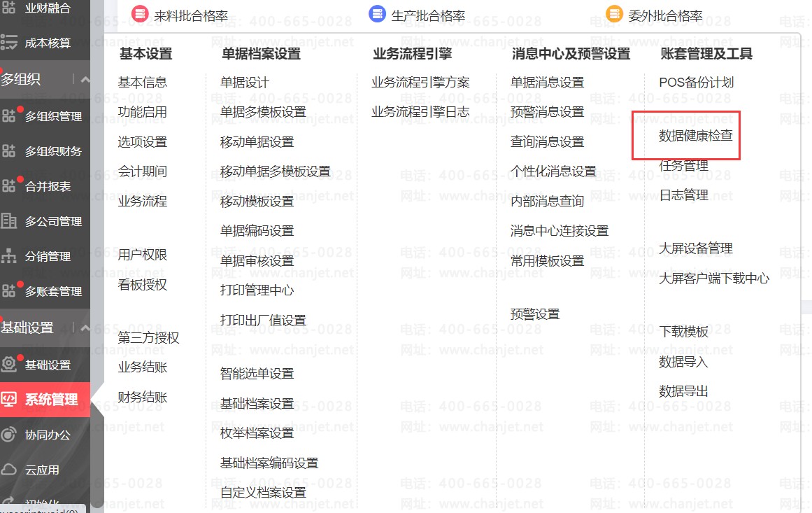Open 数据导出 link
812x513 pixels.
[683, 391]
